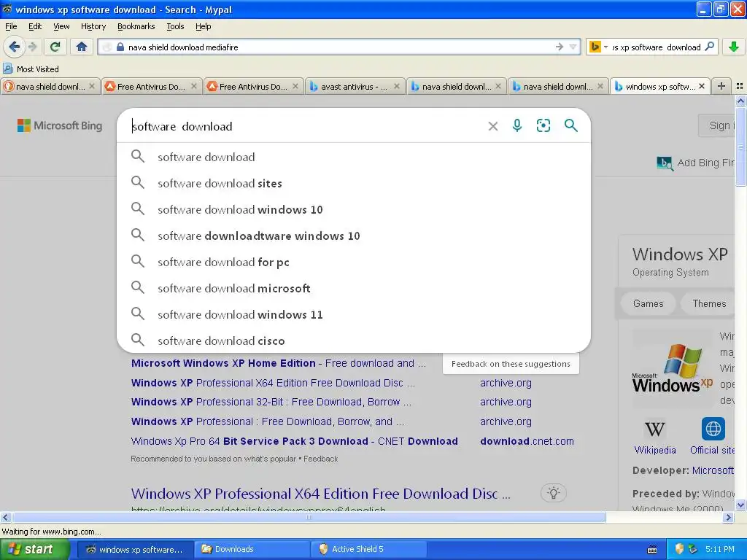Open the File menu

(x=11, y=26)
